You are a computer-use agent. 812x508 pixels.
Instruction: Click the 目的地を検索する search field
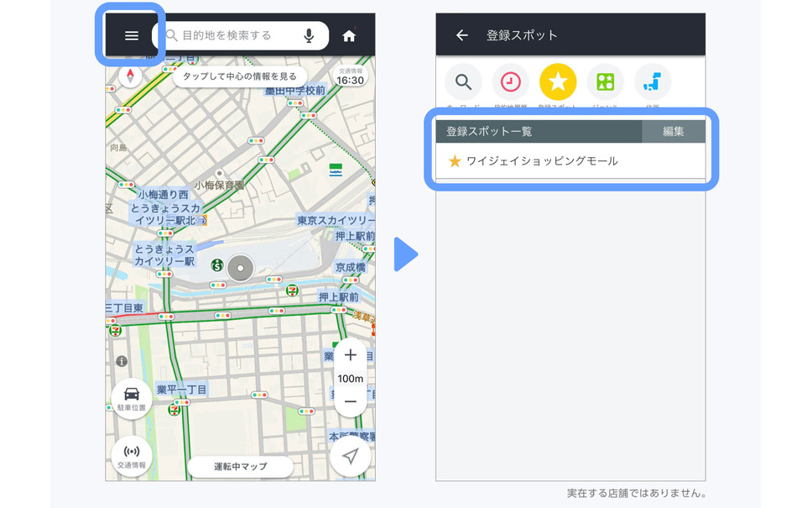235,35
